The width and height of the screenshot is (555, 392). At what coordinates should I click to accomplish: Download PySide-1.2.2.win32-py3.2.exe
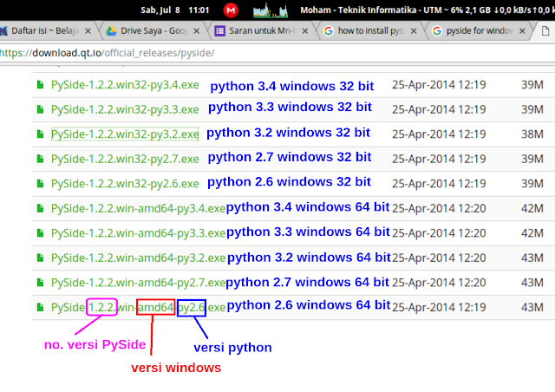pos(125,134)
